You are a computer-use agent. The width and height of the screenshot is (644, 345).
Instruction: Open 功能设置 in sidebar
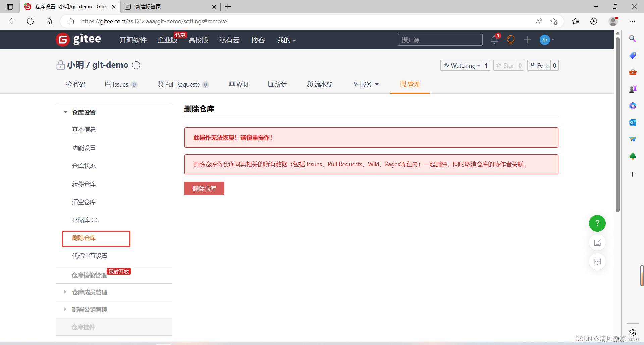click(x=84, y=148)
